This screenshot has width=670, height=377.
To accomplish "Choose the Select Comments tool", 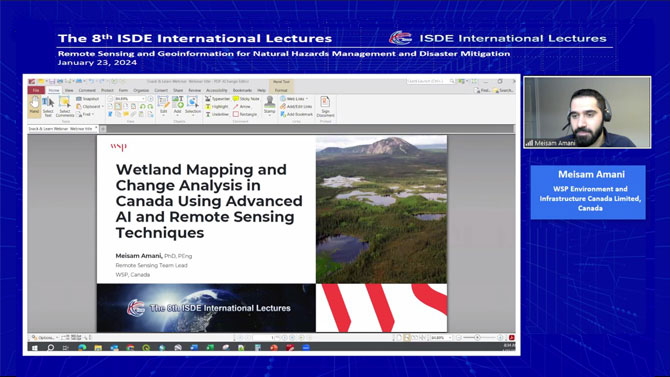I will pos(65,106).
